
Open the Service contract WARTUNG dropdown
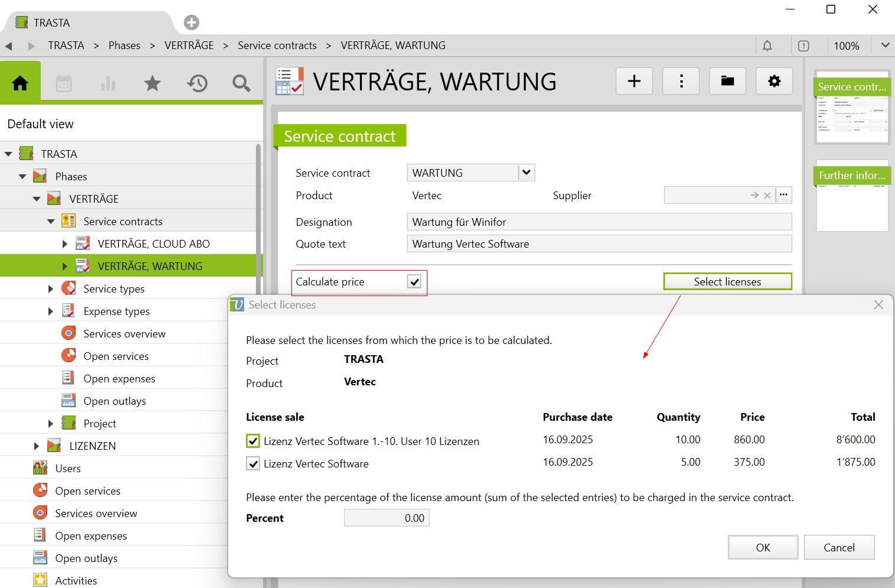pos(526,173)
